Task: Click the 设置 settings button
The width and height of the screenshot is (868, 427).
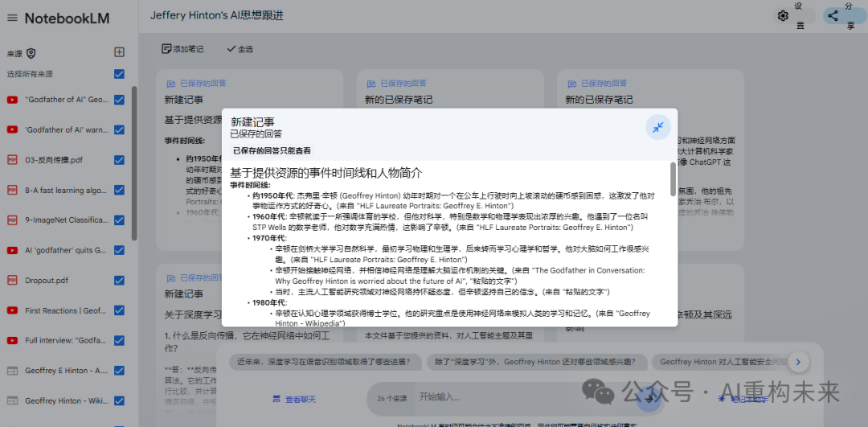Action: [x=794, y=16]
